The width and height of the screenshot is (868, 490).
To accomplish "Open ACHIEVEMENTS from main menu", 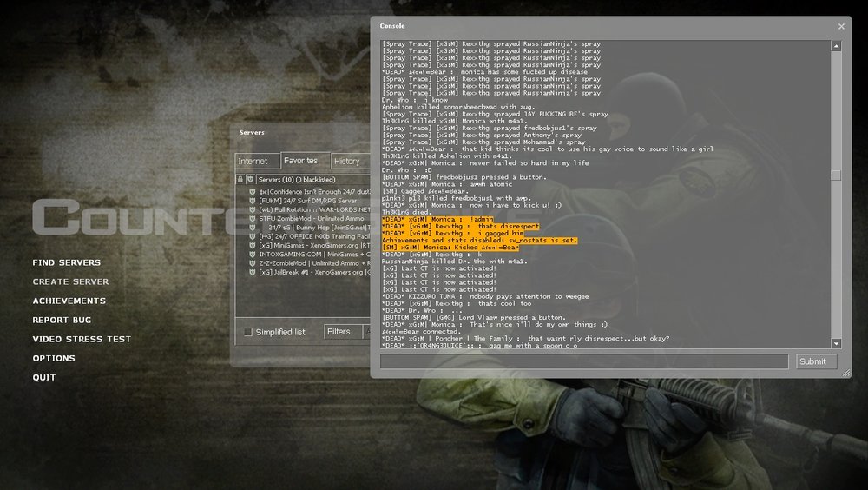I will pyautogui.click(x=69, y=301).
